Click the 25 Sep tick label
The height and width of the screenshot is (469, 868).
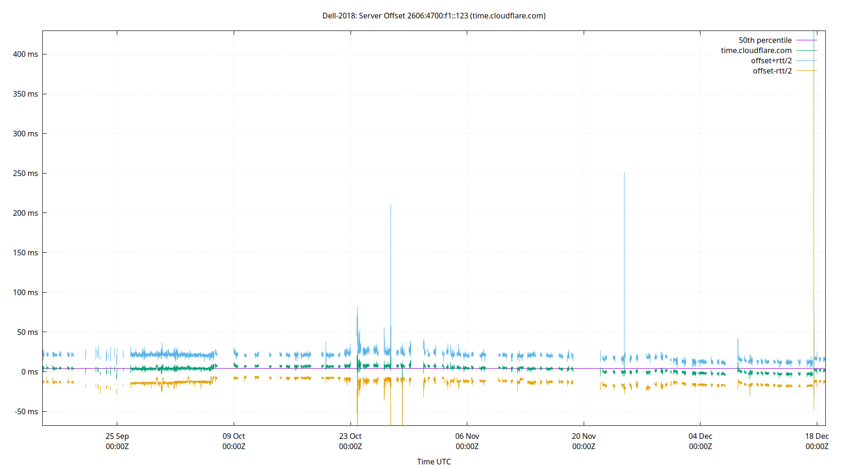[117, 436]
